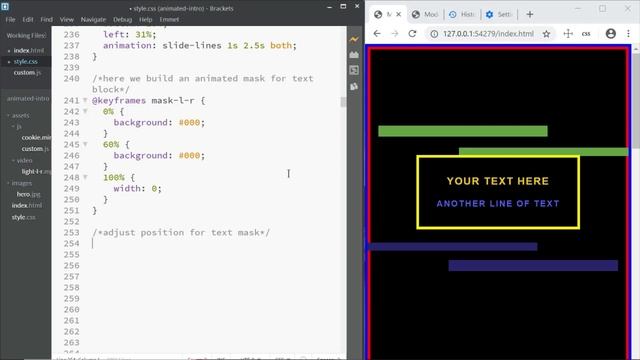Bookmark this page with star icon
This screenshot has width=640, height=360.
(546, 34)
